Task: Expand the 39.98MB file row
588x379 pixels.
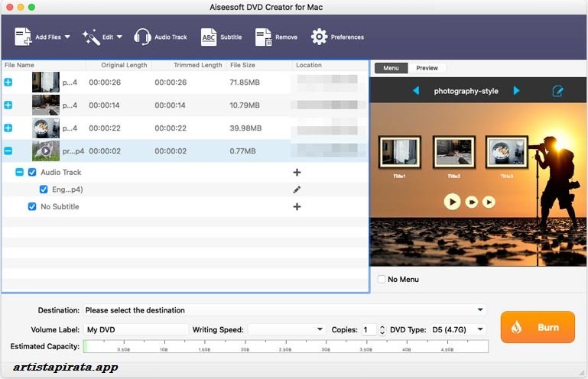Action: point(8,128)
